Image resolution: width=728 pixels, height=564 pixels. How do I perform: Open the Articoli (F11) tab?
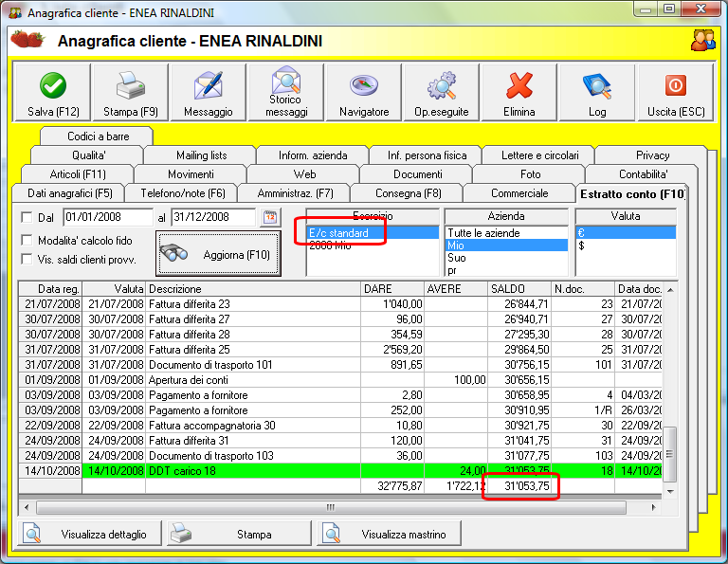tap(78, 174)
